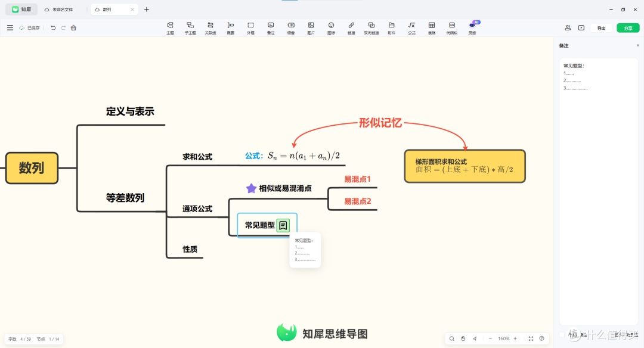Select the 易混点1 node
The height and width of the screenshot is (348, 644).
(x=357, y=179)
